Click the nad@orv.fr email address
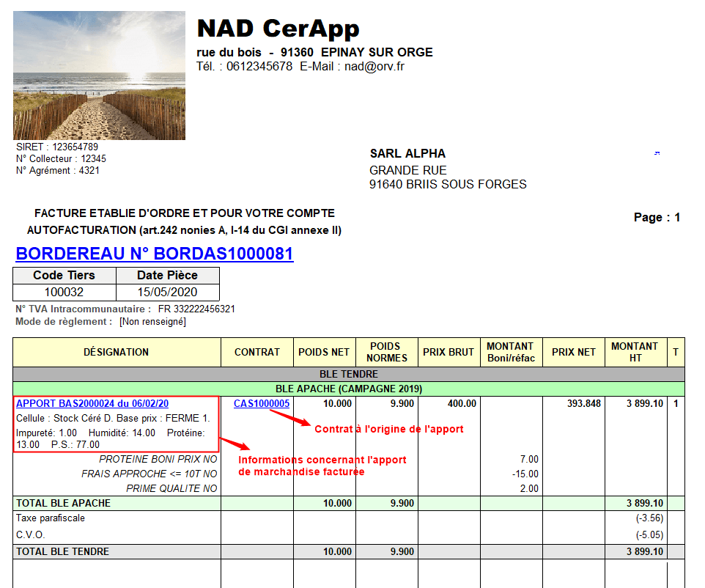Screen dimensions: 705x588 tap(374, 67)
